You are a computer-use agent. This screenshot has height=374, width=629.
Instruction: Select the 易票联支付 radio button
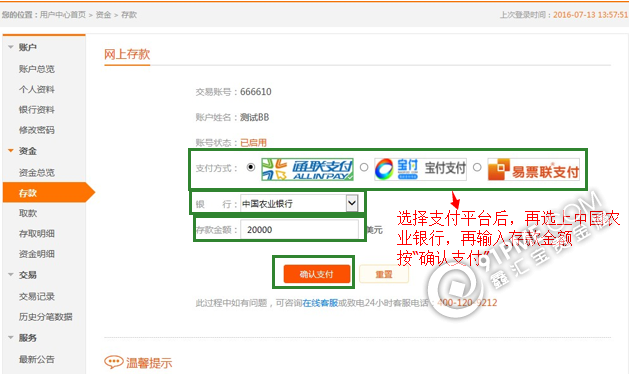(477, 167)
